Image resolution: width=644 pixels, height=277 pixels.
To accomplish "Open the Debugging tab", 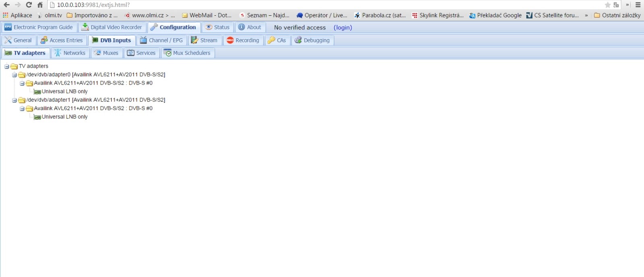I will tap(313, 40).
